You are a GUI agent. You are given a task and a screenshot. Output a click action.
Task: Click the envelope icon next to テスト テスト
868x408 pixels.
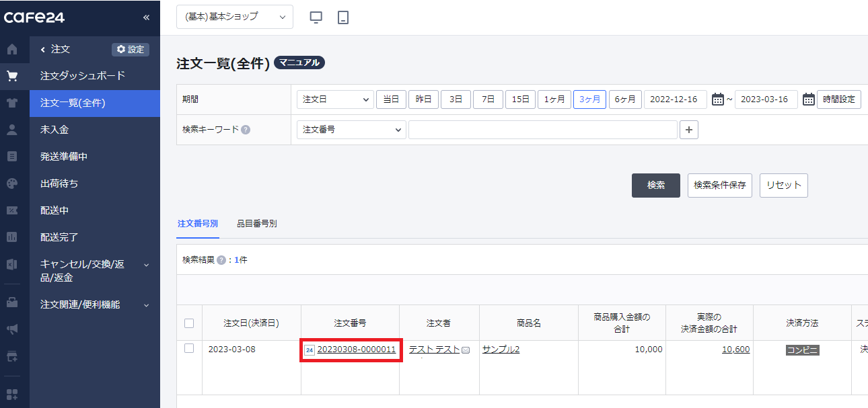coord(466,350)
